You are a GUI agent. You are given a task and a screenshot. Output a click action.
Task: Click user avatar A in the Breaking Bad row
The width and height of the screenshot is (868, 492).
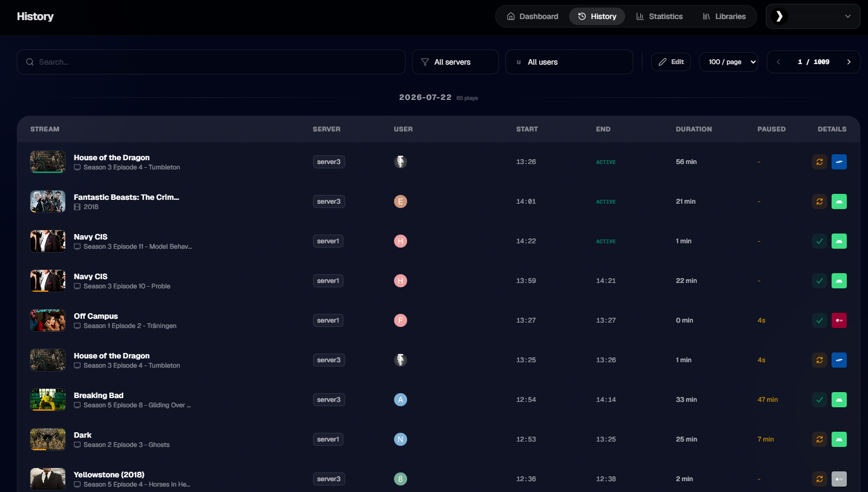pos(401,400)
